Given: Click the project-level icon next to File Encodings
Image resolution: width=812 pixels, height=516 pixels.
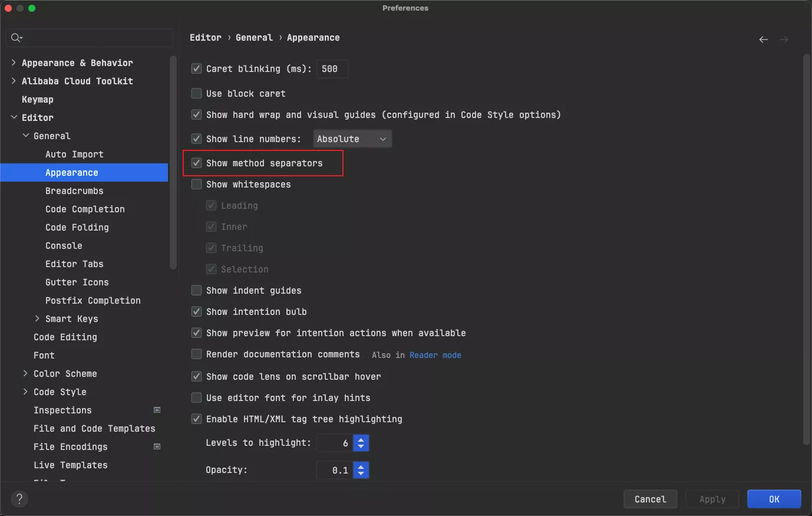Looking at the screenshot, I should click(157, 446).
